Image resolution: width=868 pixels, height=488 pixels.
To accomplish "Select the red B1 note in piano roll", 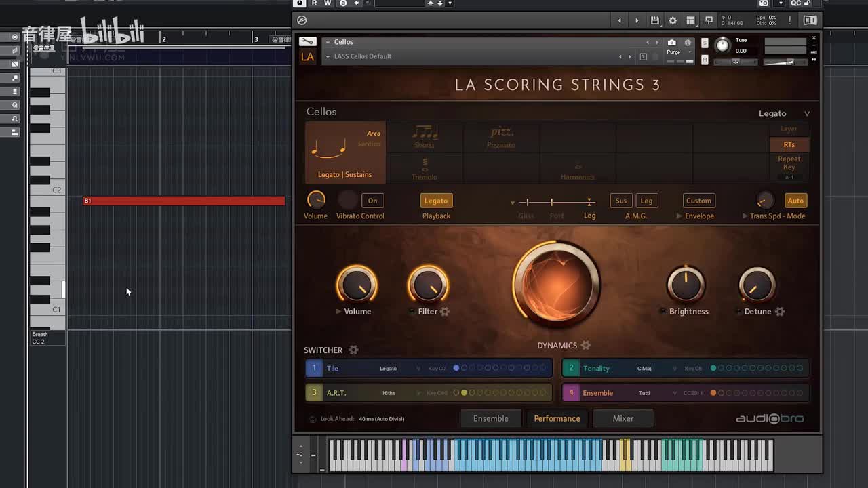I will pyautogui.click(x=184, y=201).
